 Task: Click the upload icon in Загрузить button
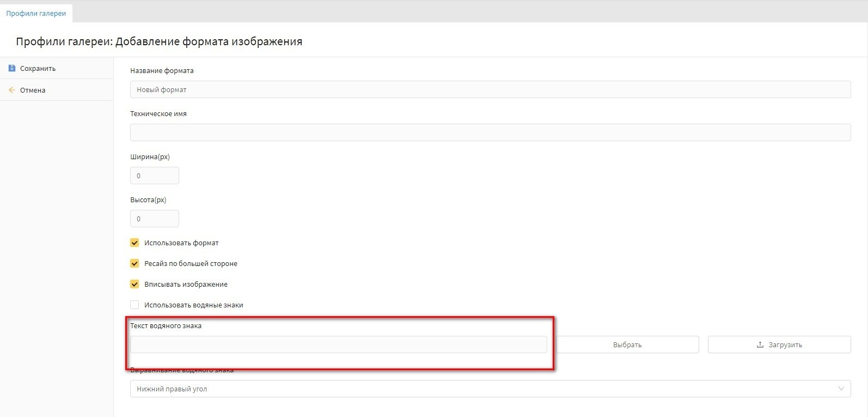760,345
